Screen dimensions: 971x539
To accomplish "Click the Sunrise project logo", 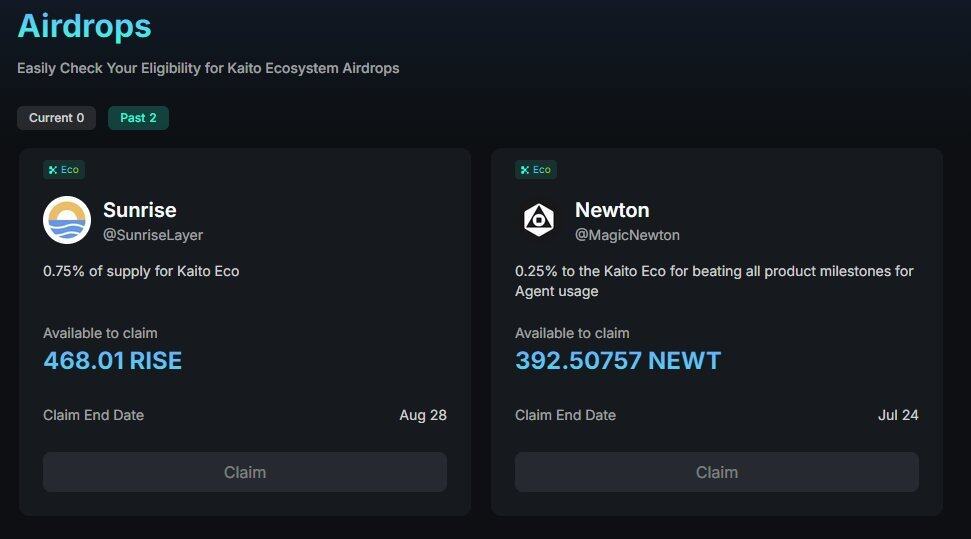I will [x=67, y=220].
